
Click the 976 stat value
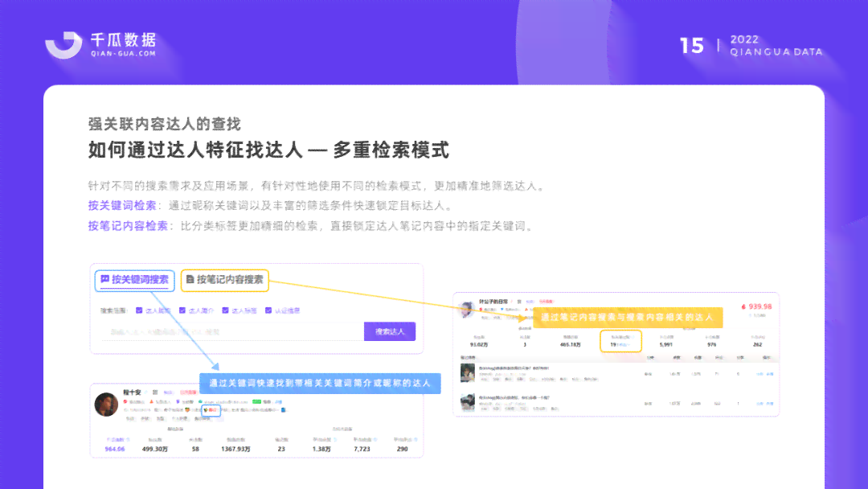coord(712,344)
